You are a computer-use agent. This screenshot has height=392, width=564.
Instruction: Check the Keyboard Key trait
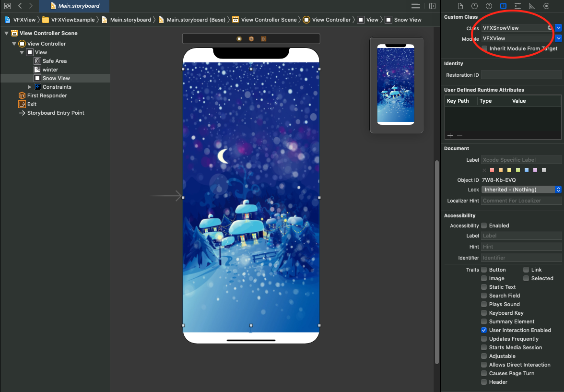click(484, 313)
